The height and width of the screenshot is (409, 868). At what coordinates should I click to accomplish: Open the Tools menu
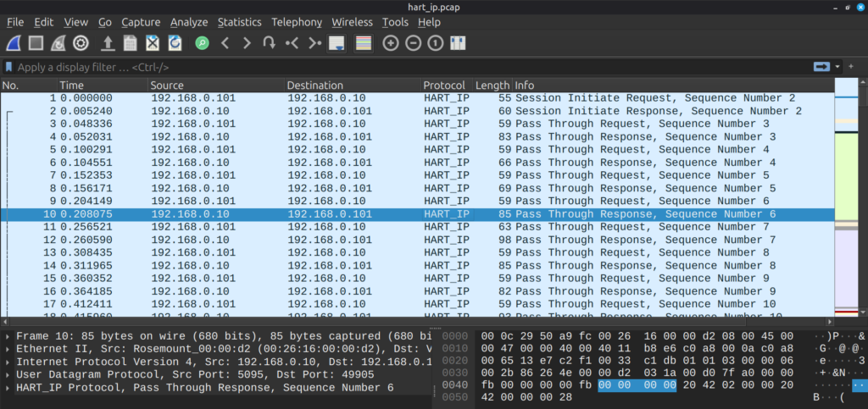(395, 22)
